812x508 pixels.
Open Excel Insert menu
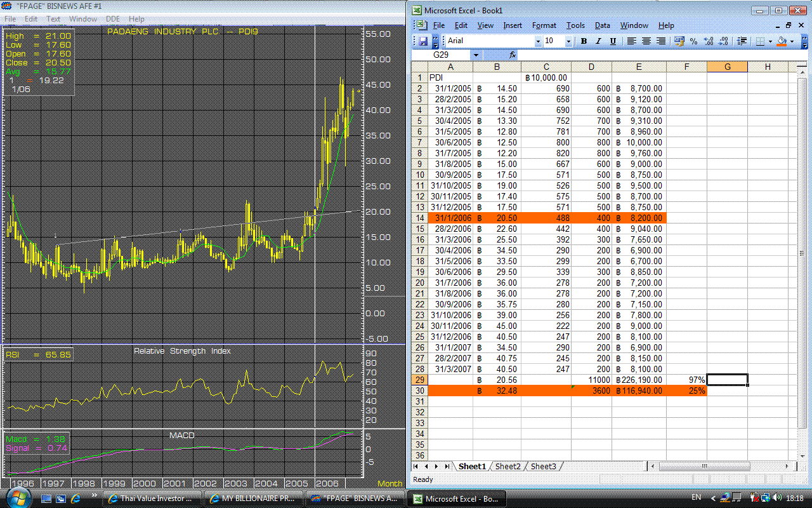point(513,25)
